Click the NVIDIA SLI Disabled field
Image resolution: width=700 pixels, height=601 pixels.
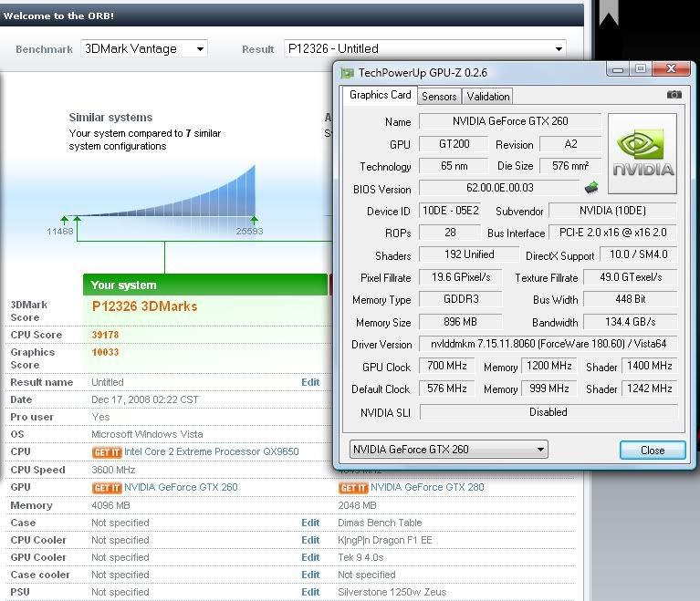coord(549,412)
